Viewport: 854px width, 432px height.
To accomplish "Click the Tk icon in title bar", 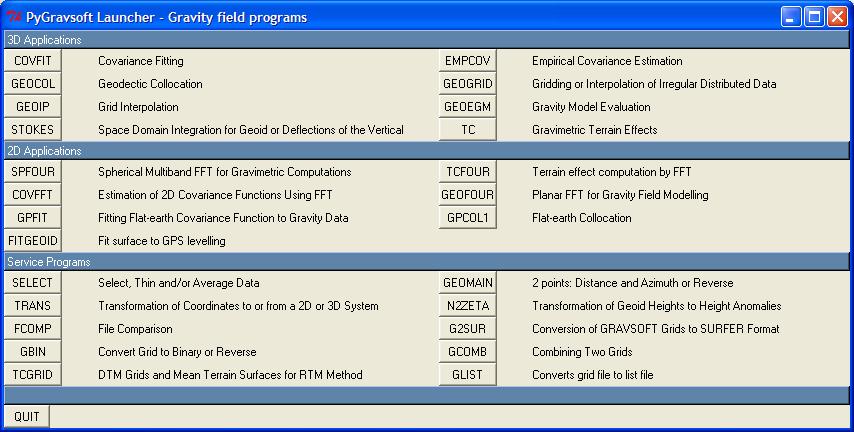I will pyautogui.click(x=14, y=17).
